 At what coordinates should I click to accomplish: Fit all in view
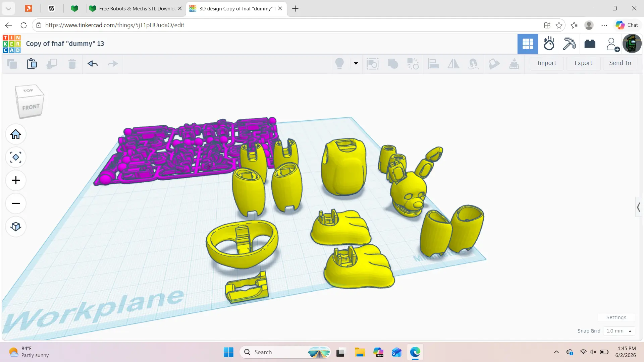point(16,157)
